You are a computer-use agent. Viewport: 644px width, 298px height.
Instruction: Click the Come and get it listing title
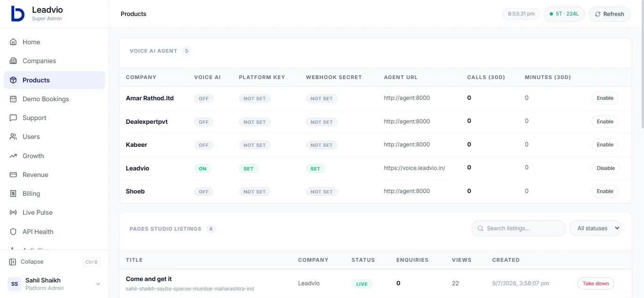(x=149, y=279)
